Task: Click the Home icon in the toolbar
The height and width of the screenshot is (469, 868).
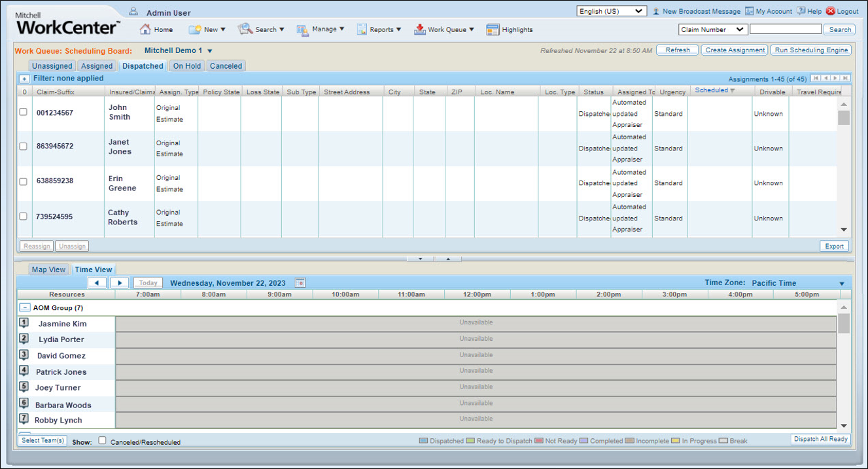Action: [145, 29]
